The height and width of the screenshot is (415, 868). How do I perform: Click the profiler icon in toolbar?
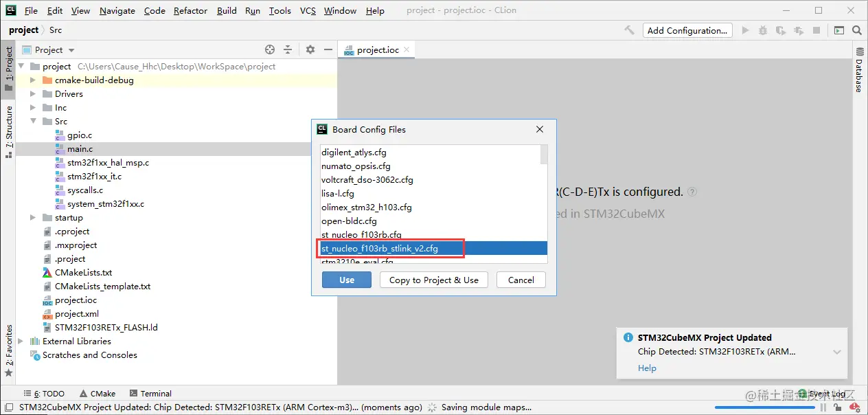tap(799, 30)
